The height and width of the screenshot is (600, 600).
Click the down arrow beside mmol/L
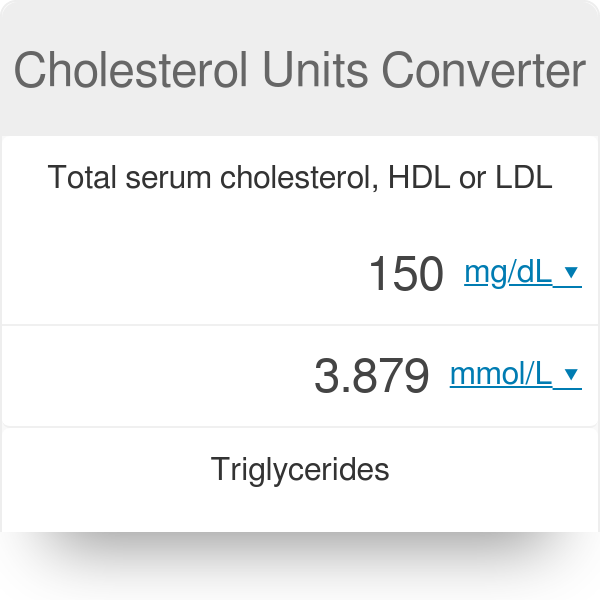coord(572,375)
